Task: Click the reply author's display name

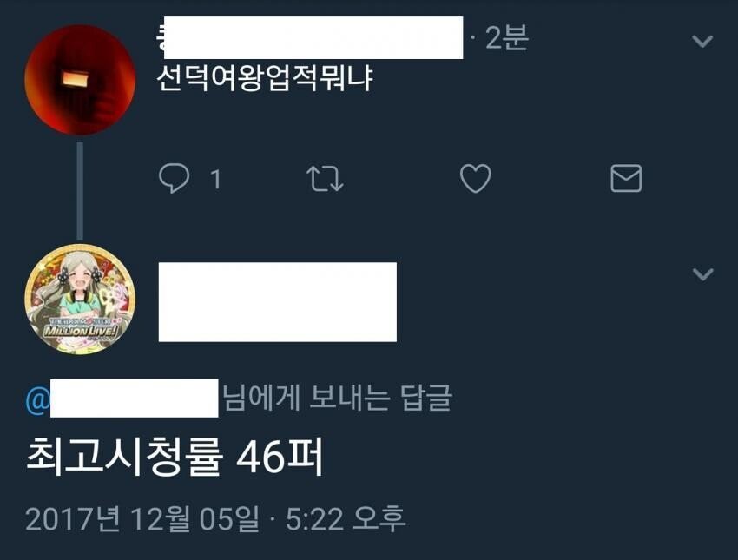Action: 278,302
